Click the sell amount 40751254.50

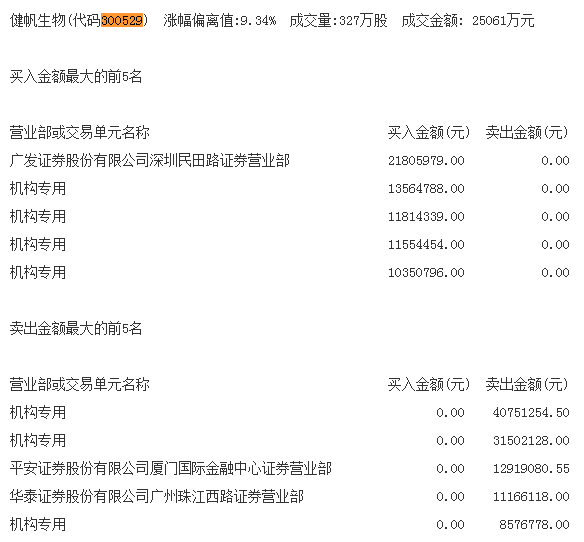point(531,412)
